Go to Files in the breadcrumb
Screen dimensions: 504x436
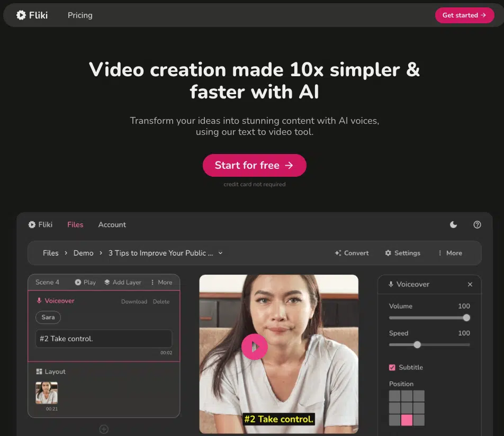point(51,253)
